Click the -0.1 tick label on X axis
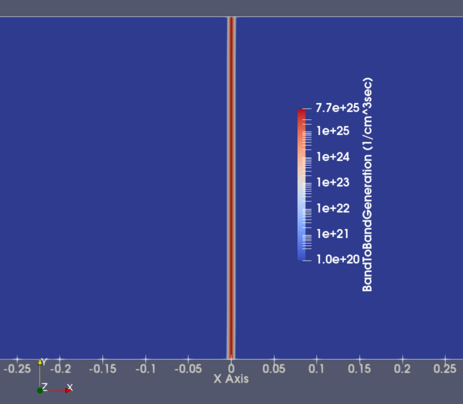Viewport: 463px width, 404px height. (x=145, y=369)
